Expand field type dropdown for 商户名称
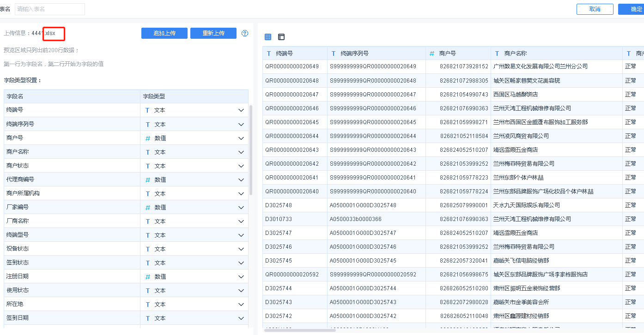Screen dimensions: 644x335 (241, 152)
